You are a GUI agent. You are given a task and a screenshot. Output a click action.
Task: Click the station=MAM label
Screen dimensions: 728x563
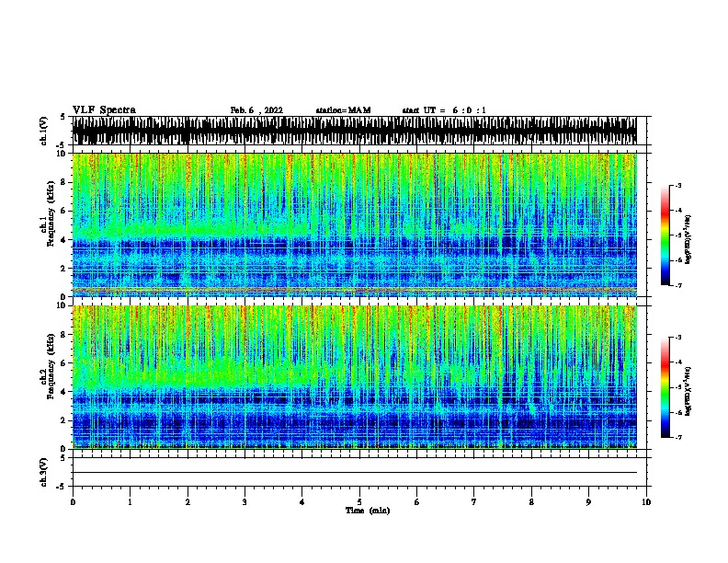tap(343, 110)
